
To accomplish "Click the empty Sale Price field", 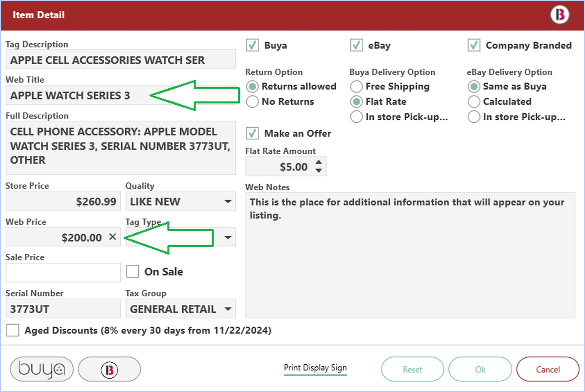I will [63, 273].
